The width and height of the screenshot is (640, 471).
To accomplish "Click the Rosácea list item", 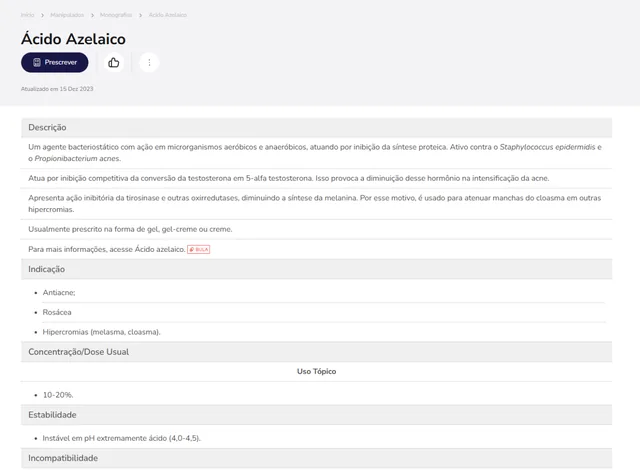I will 57,312.
